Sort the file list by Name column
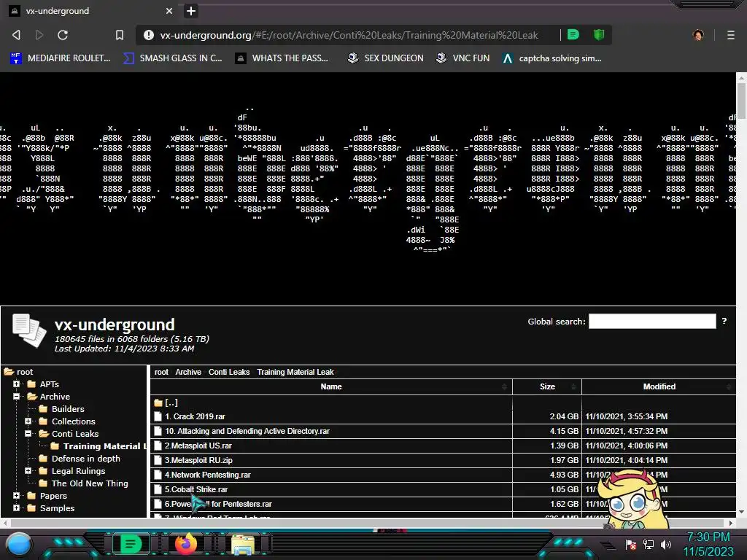Image resolution: width=747 pixels, height=560 pixels. 331,386
